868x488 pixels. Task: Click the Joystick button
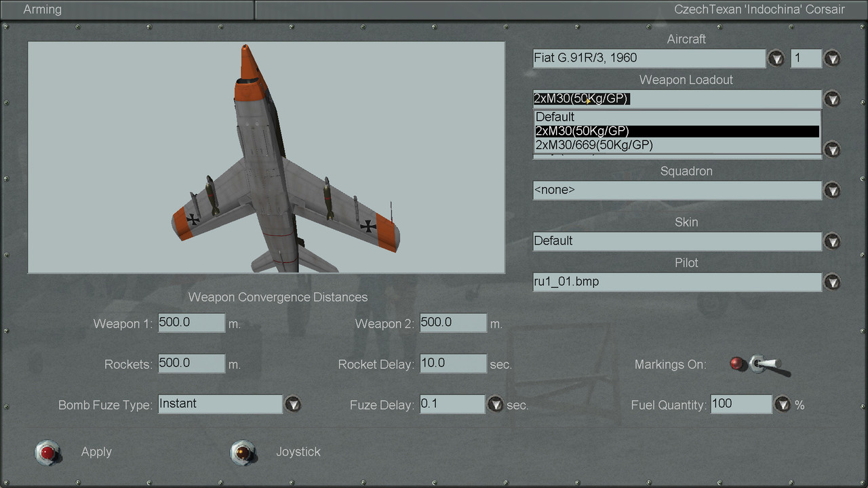coord(243,452)
